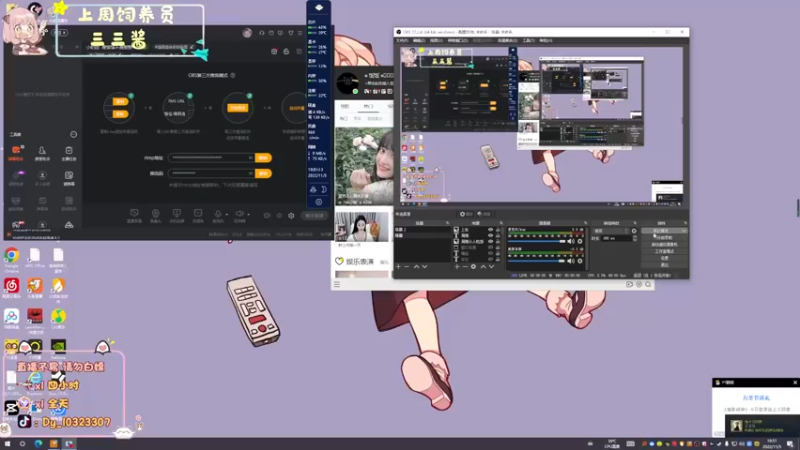Viewport: 800px width, 450px height.
Task: Open scene transition type dropdown in OBS
Action: (x=611, y=231)
